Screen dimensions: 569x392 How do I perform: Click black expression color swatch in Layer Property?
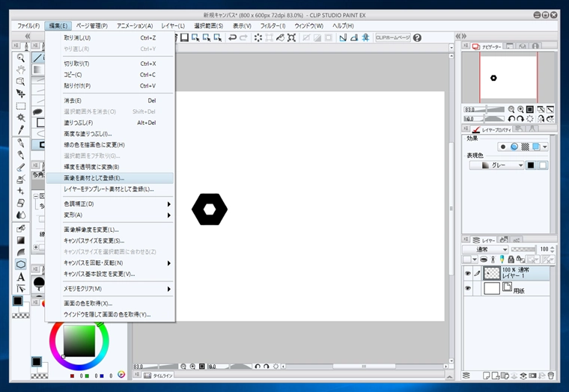click(531, 165)
